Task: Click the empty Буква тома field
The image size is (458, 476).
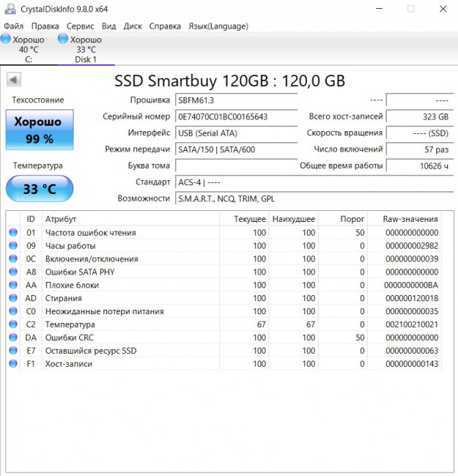Action: tap(236, 166)
